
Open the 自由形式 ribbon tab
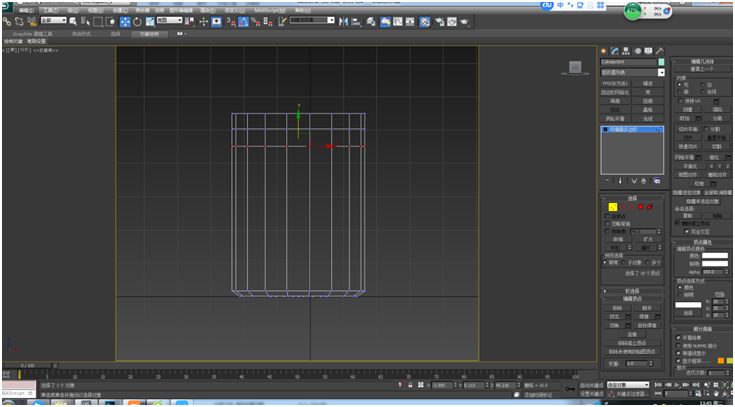pos(82,34)
